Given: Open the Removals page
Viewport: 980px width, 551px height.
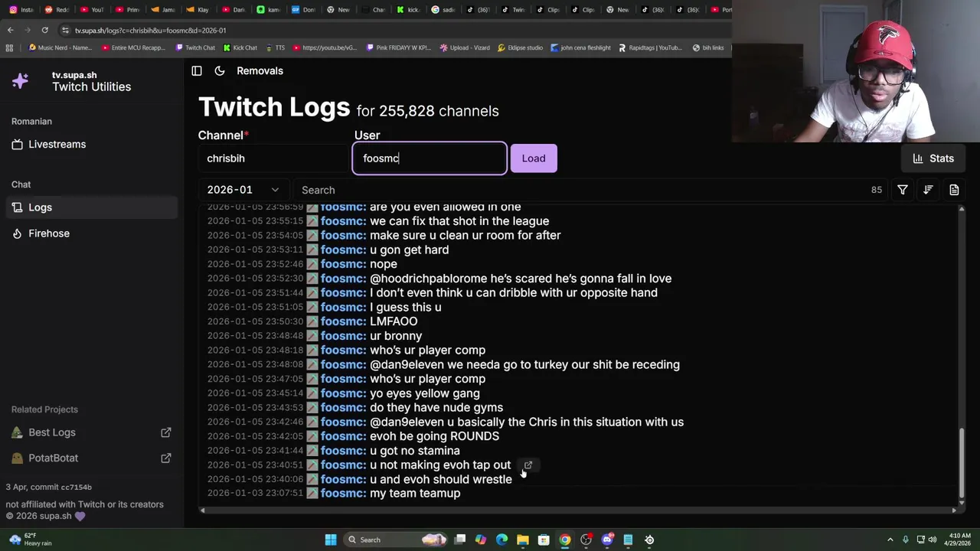Looking at the screenshot, I should coord(260,70).
